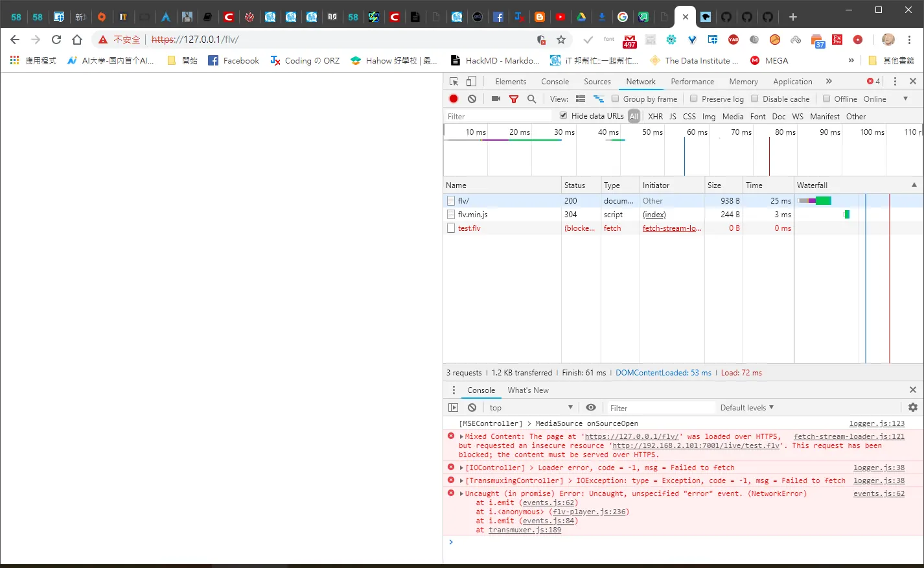Select the XHR filter type
This screenshot has height=568, width=924.
[x=655, y=116]
